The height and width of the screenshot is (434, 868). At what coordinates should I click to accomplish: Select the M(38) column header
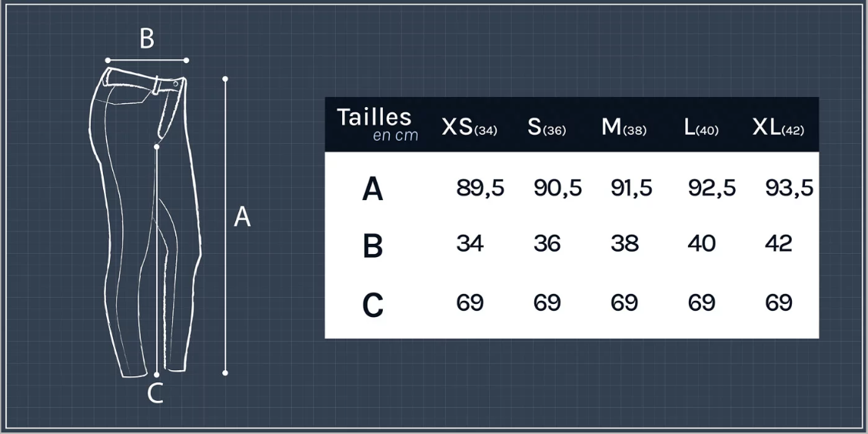tap(624, 128)
